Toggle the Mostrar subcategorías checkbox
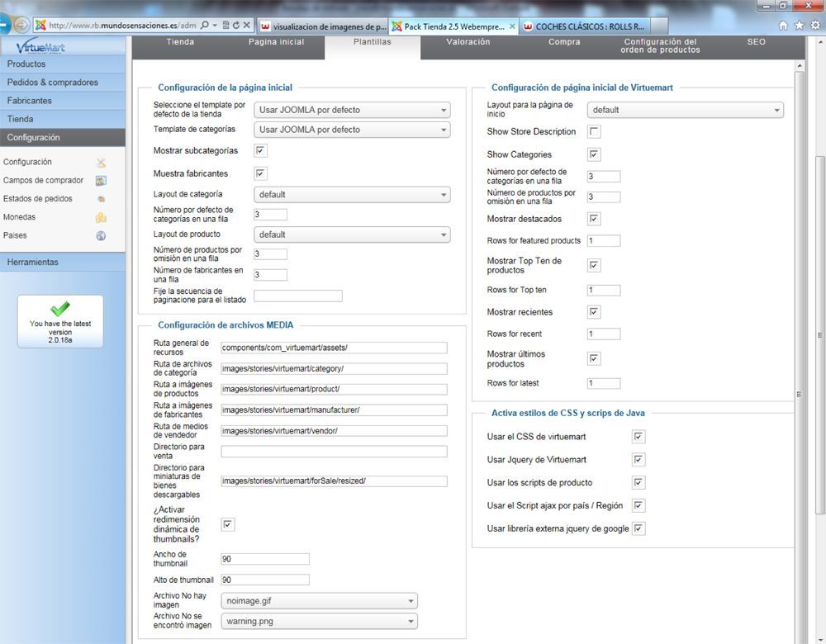The width and height of the screenshot is (826, 644). point(260,151)
